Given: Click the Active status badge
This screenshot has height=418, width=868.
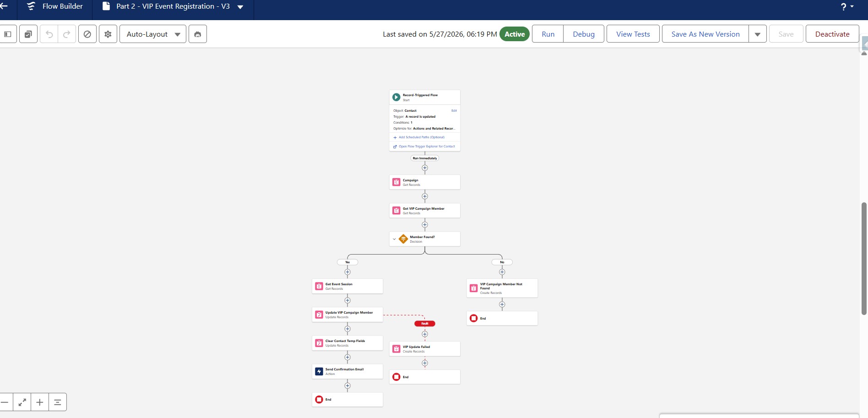Looking at the screenshot, I should click(515, 34).
